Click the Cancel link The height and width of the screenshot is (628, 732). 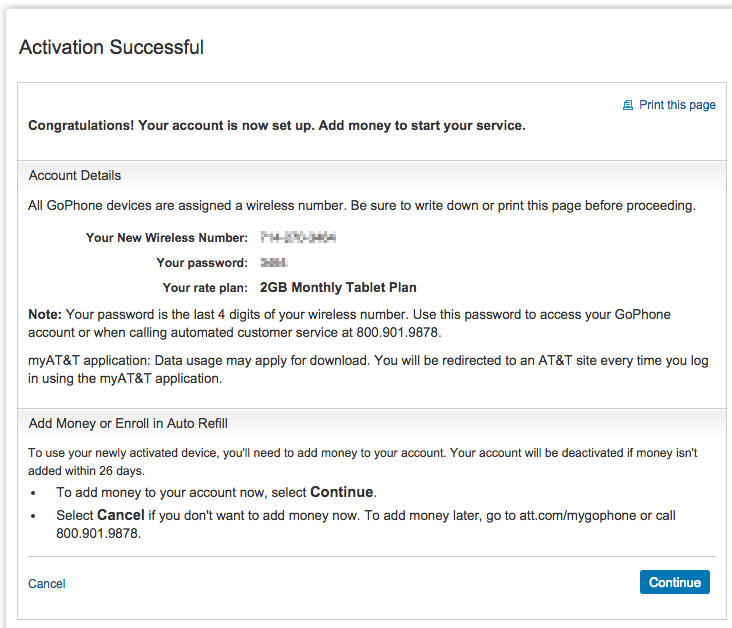[47, 584]
